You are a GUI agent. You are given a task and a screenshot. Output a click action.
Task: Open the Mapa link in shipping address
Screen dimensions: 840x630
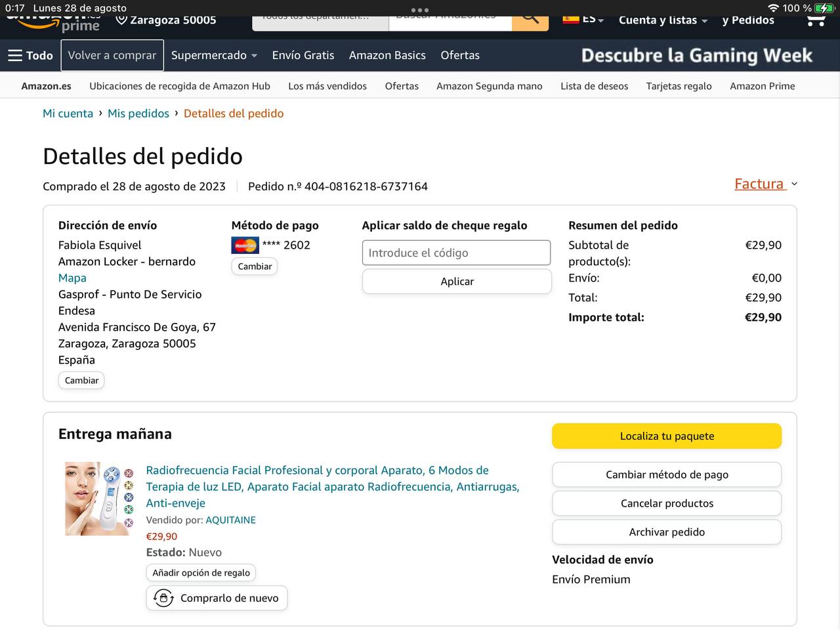click(72, 278)
